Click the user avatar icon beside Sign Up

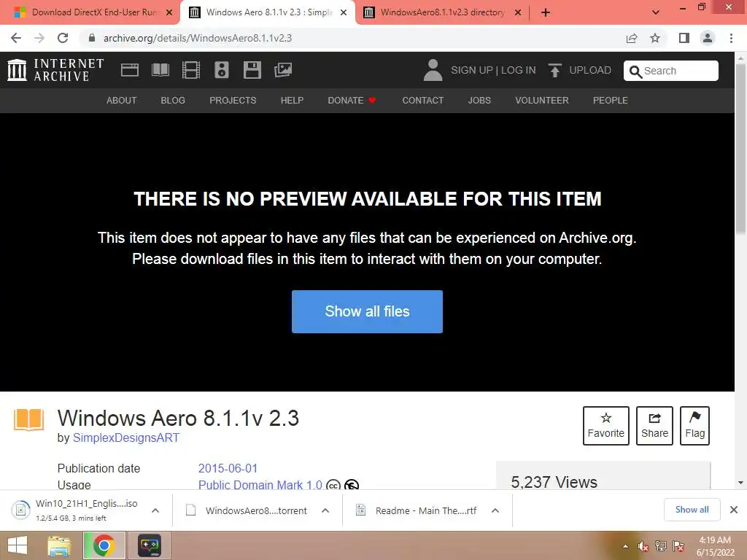tap(433, 70)
